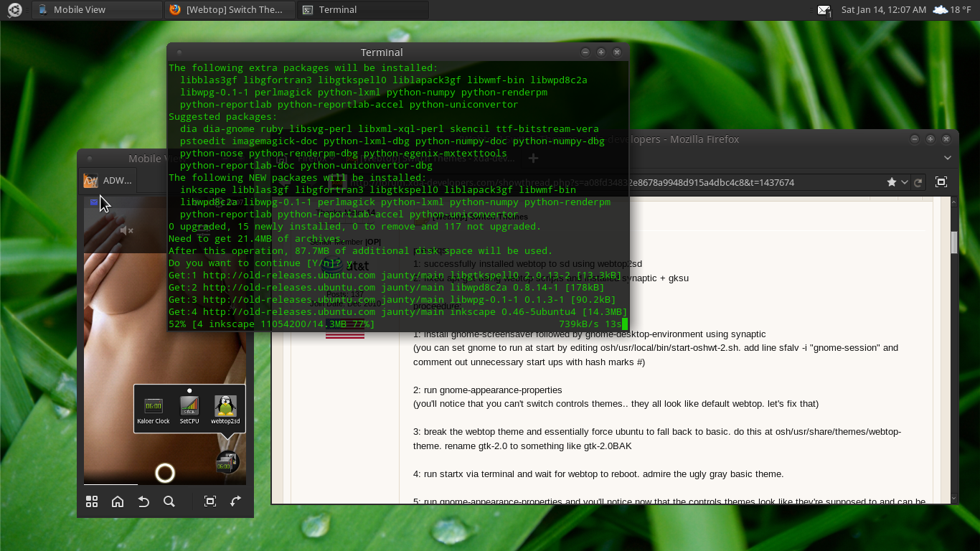Viewport: 980px width, 551px height.
Task: Minimize the Terminal window
Action: 585,52
